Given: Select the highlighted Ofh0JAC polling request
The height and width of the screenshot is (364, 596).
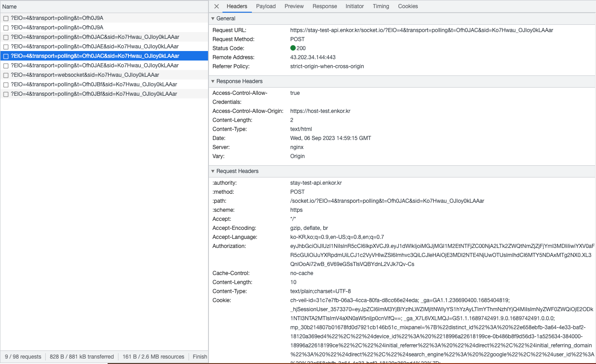Looking at the screenshot, I should click(104, 56).
